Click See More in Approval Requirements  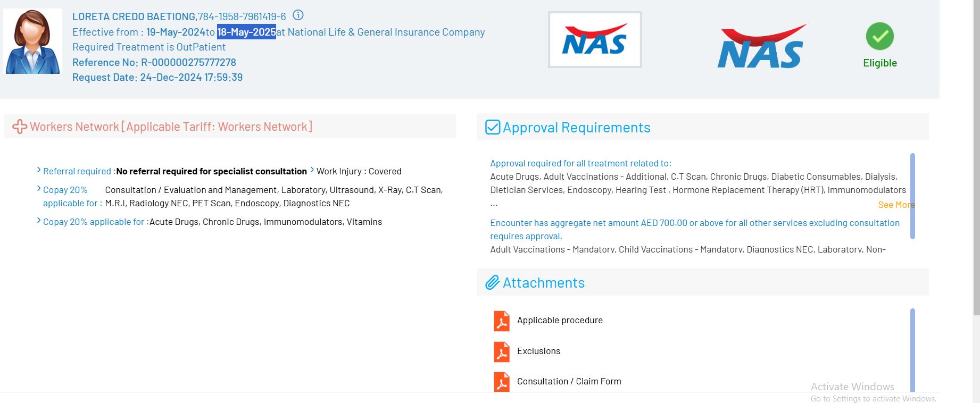[896, 205]
